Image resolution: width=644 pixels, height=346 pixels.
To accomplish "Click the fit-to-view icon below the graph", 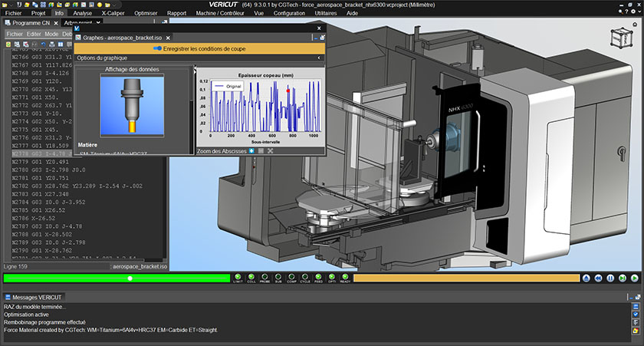I will tap(271, 151).
